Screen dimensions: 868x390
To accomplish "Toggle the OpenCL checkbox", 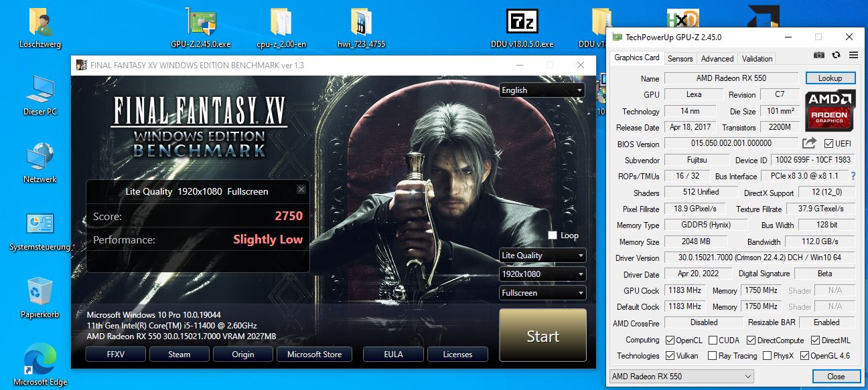I will coord(670,340).
